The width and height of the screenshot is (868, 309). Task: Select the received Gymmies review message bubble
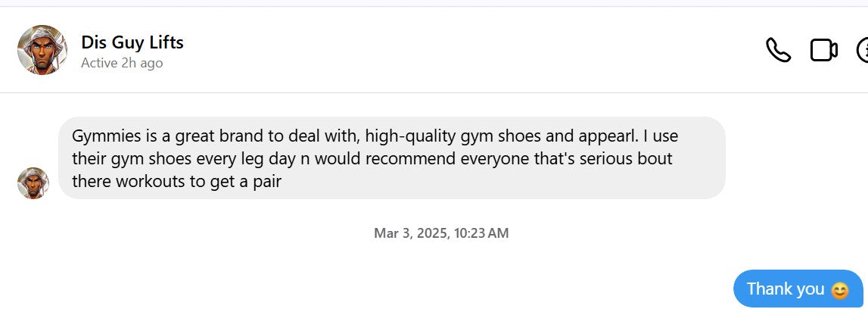click(391, 158)
